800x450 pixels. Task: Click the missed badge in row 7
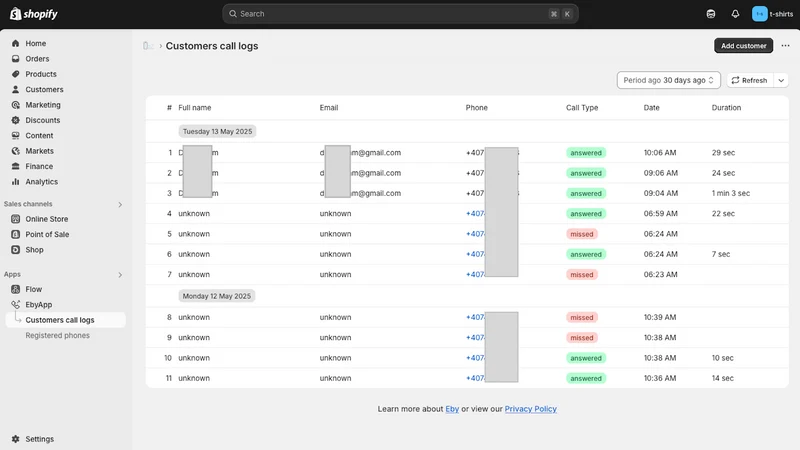click(582, 274)
